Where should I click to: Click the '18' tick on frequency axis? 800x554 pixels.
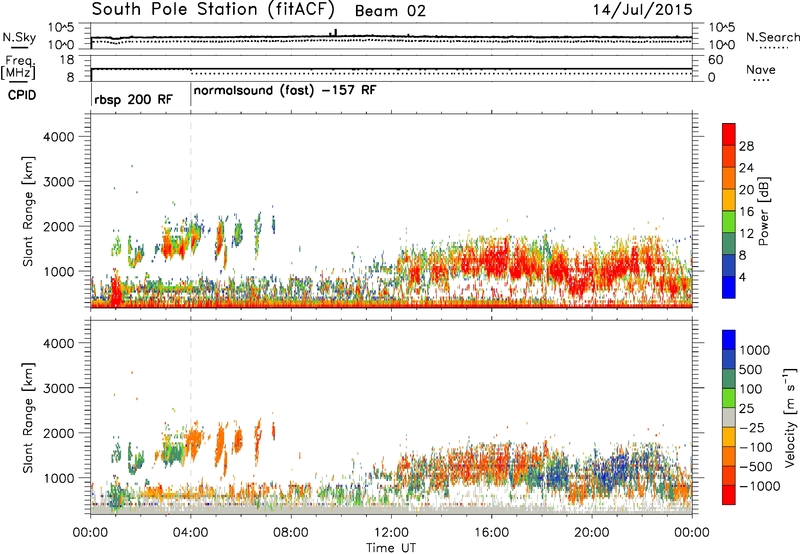pyautogui.click(x=66, y=60)
